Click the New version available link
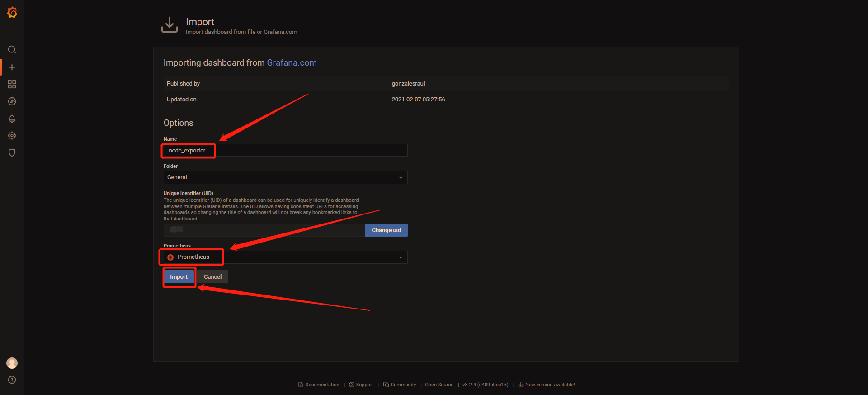868x395 pixels. pyautogui.click(x=547, y=385)
